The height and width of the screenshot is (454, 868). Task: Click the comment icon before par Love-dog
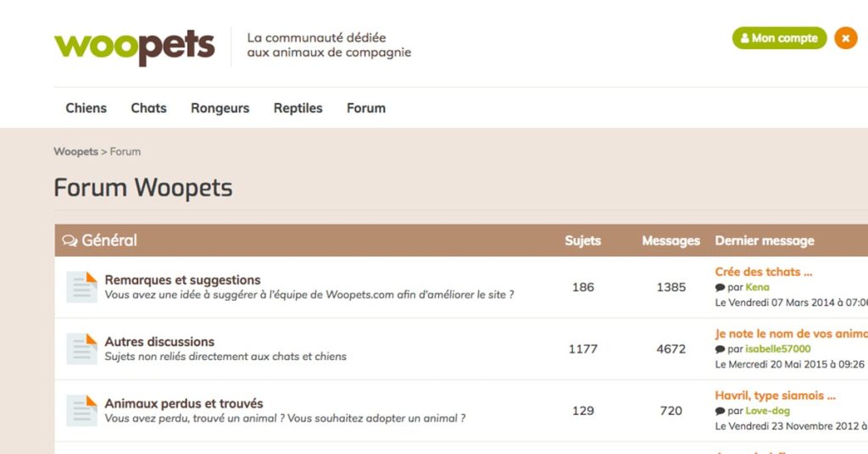720,412
